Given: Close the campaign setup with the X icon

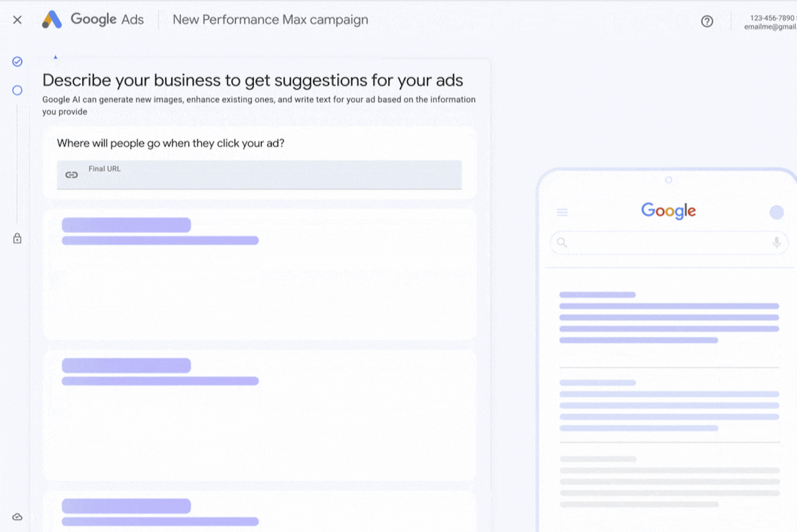Looking at the screenshot, I should click(x=17, y=20).
